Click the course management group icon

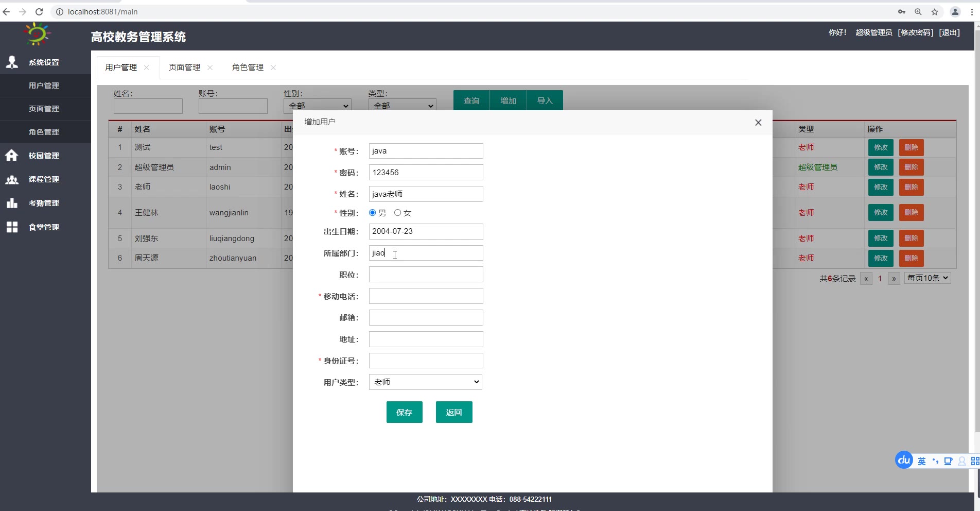coord(12,179)
